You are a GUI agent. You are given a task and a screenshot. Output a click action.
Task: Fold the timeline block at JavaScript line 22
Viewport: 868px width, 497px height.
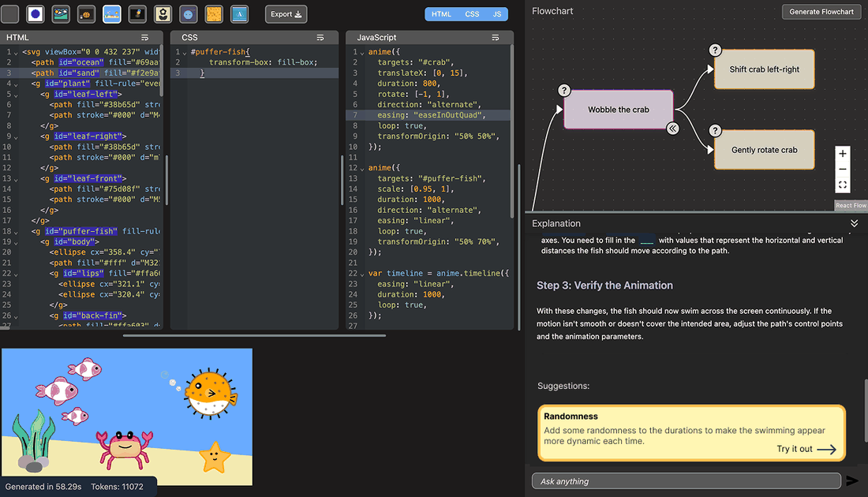(x=362, y=274)
